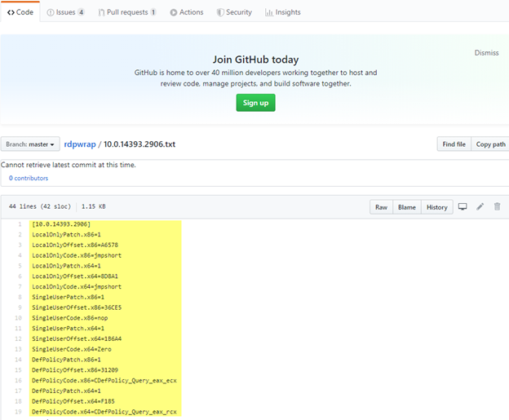The height and width of the screenshot is (420, 509).
Task: Click the Pull requests count badge 1
Action: coord(153,12)
